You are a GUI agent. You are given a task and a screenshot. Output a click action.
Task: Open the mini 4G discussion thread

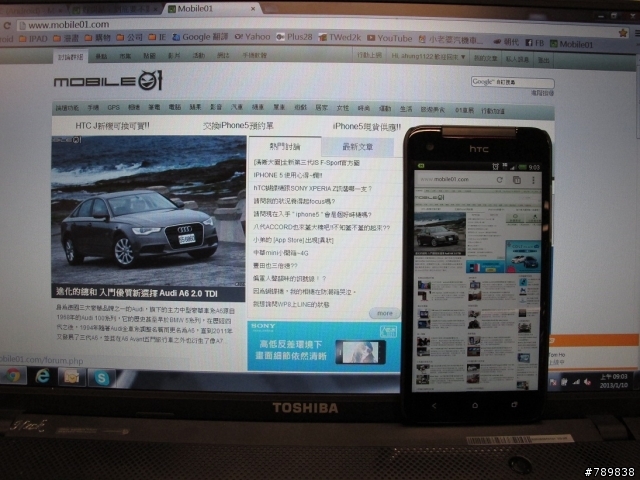[281, 253]
